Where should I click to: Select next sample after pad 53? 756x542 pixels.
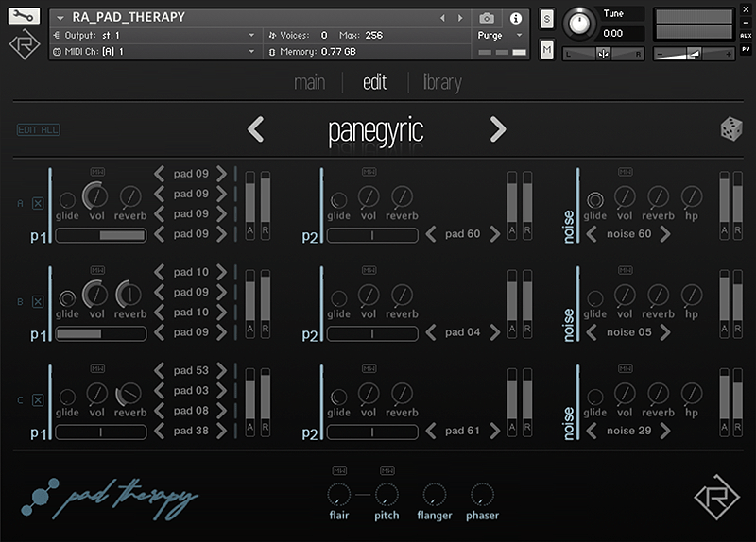[x=221, y=370]
